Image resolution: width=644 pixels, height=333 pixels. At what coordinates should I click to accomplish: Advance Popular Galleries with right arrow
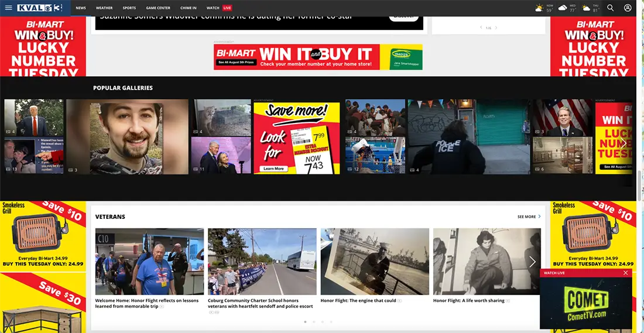[x=623, y=142]
